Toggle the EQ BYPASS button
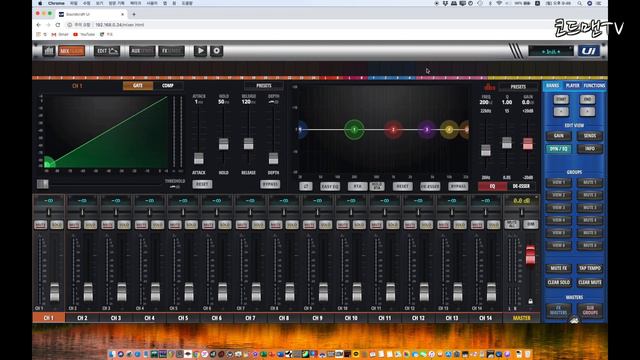 point(458,186)
